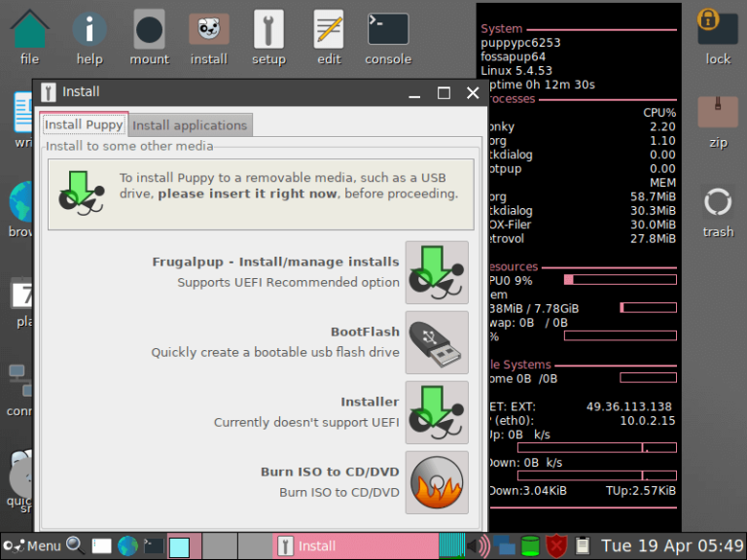Open the help info desktop icon
747x560 pixels.
(89, 30)
